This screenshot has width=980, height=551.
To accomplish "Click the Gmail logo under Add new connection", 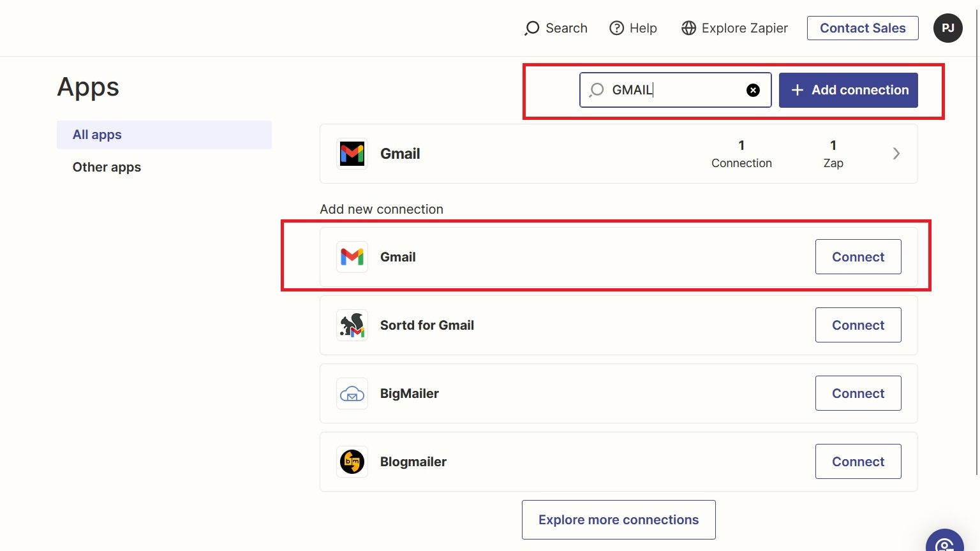I will point(352,257).
